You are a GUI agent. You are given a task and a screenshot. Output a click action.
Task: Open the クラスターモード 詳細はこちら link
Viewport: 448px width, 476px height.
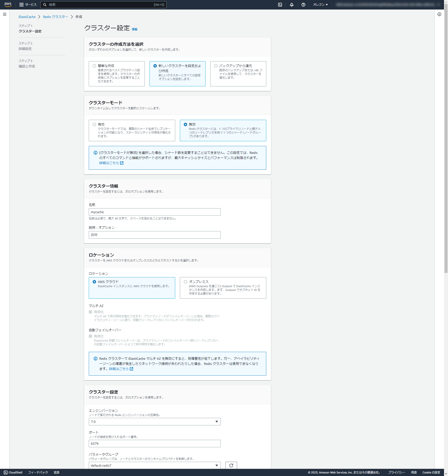[x=109, y=163]
